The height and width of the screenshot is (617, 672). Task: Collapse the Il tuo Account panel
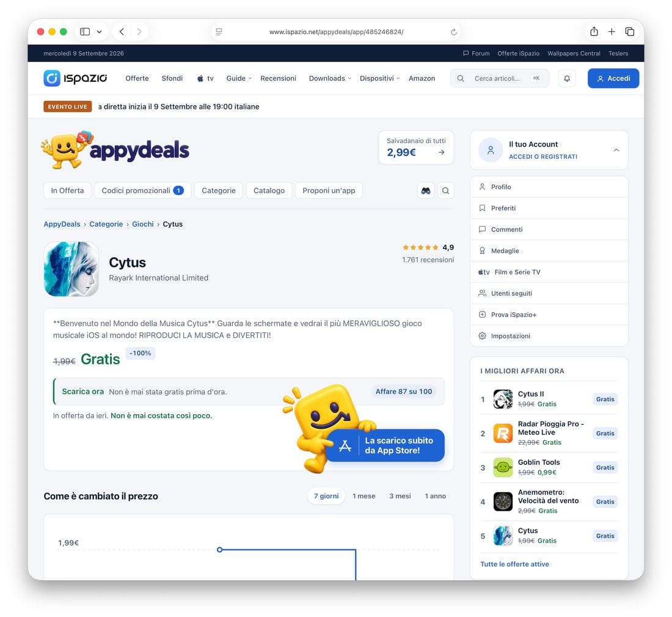(x=616, y=150)
